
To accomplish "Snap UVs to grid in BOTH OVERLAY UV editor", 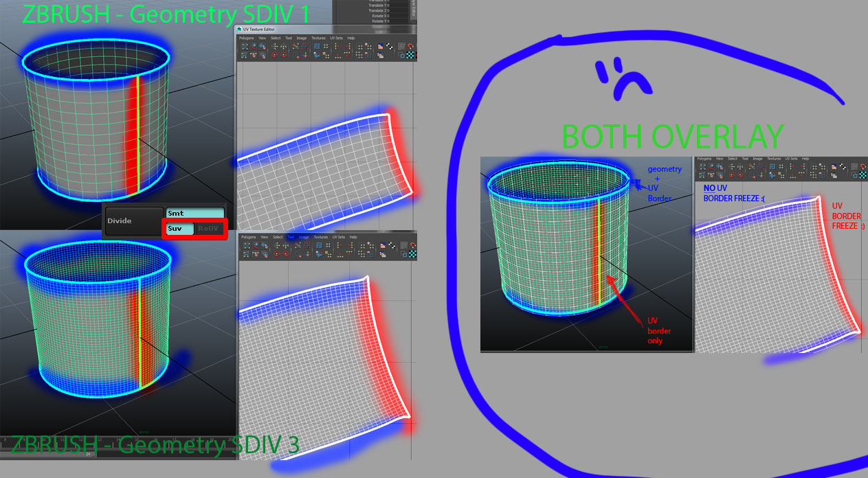I will [x=781, y=167].
